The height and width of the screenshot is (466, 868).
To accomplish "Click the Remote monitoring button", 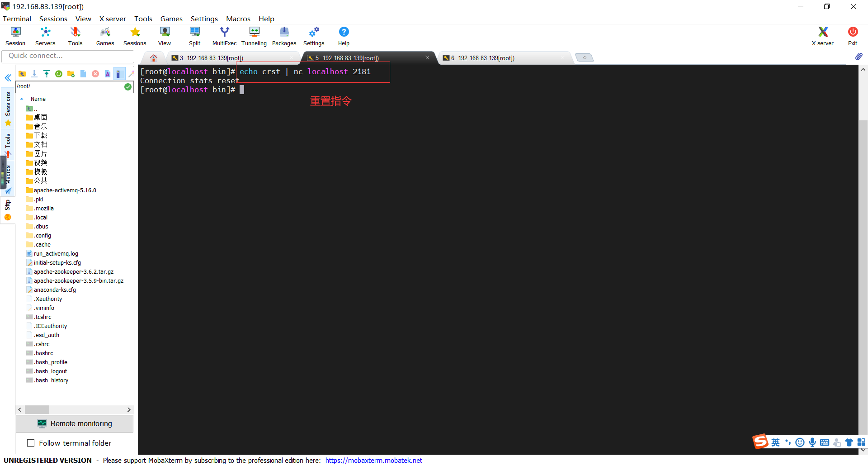I will click(x=75, y=423).
